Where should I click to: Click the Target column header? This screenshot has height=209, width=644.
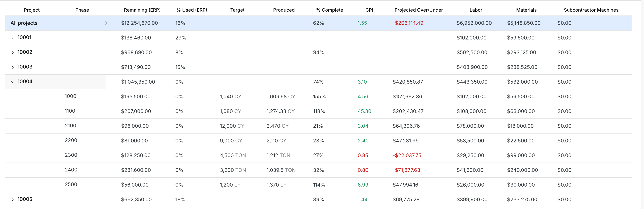tap(237, 10)
